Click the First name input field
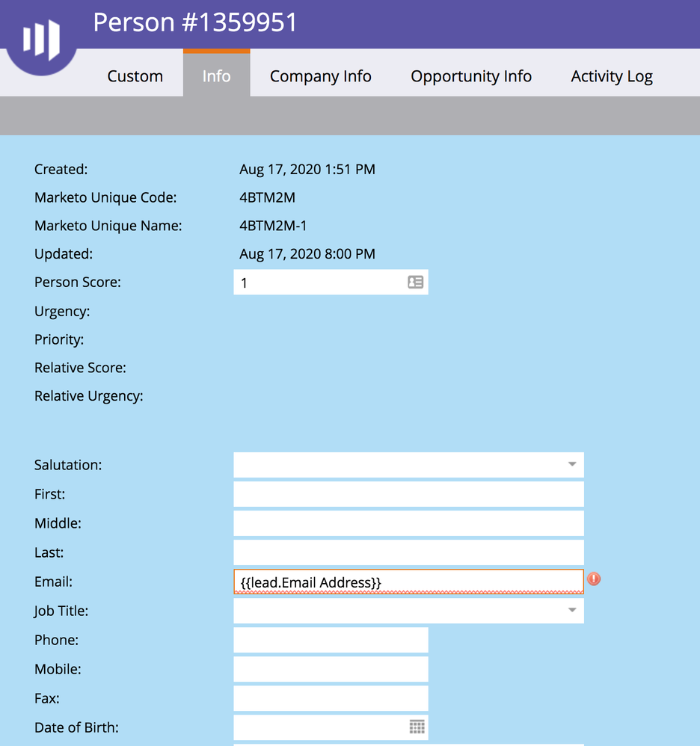Screen dimensions: 700x746 (x=409, y=494)
